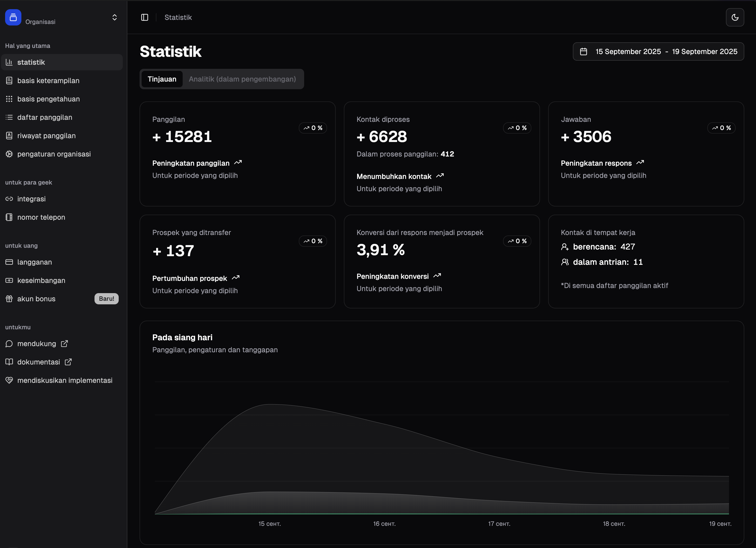
Task: Select Analitik (dalam pengembangan) tab
Action: 242,79
